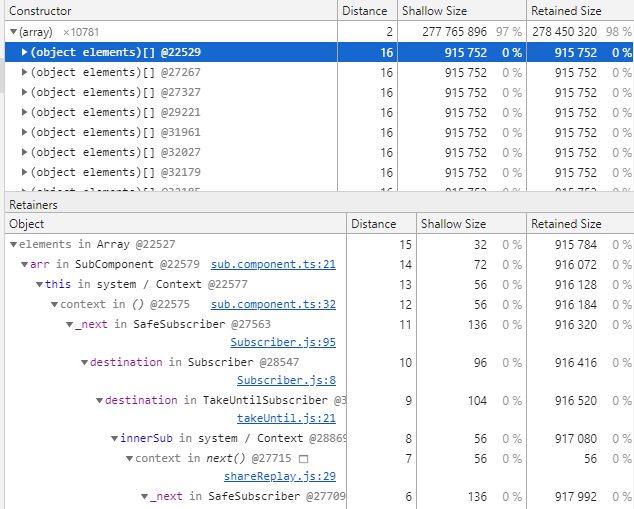Open sub.component.ts:21 source link

tap(273, 264)
